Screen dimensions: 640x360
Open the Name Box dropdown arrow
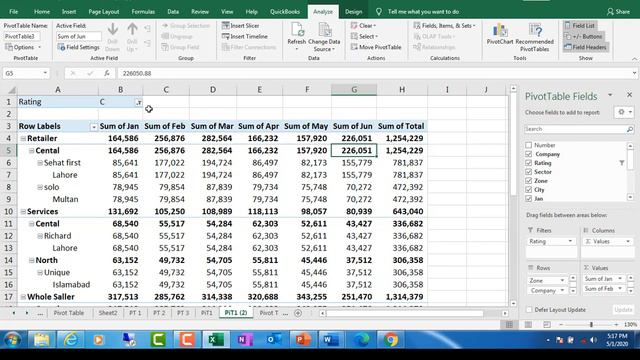click(45, 73)
